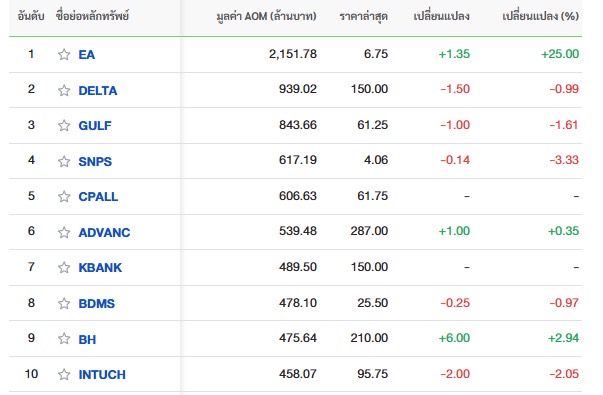Image resolution: width=603 pixels, height=395 pixels.
Task: Open the EA stock symbol link
Action: pyautogui.click(x=87, y=55)
